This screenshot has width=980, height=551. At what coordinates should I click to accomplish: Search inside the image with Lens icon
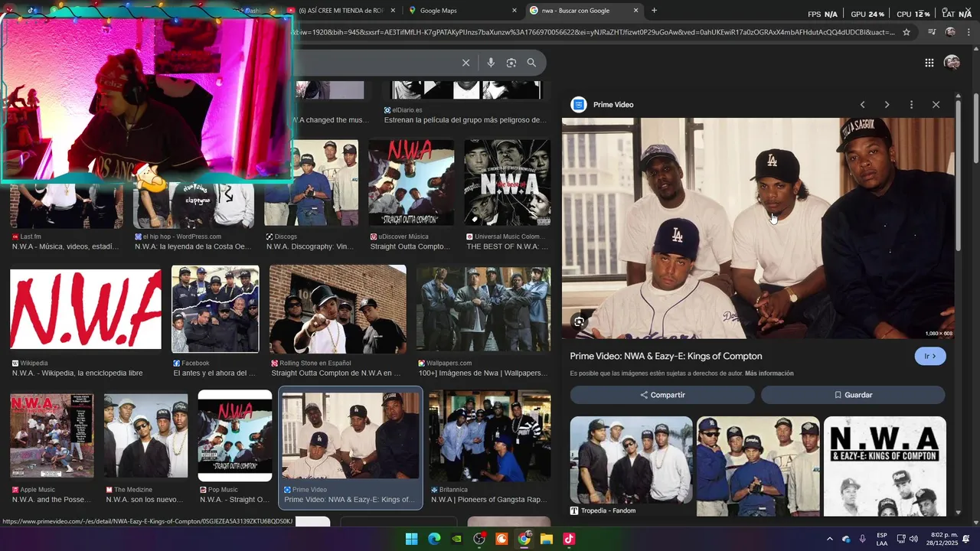click(580, 322)
